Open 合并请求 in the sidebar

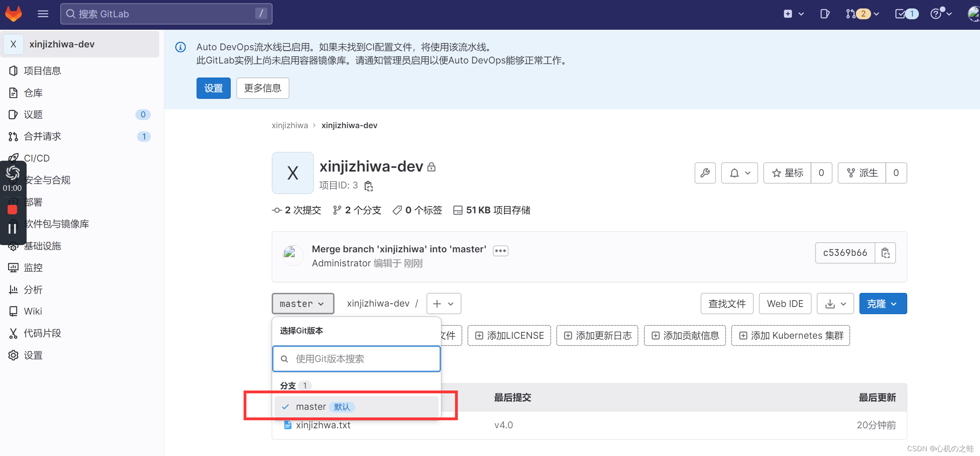coord(80,136)
